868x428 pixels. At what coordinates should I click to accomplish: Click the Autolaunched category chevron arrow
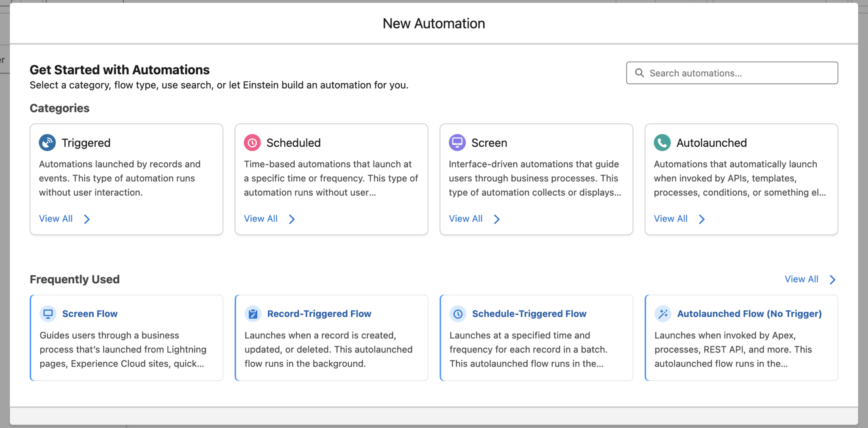pos(702,219)
